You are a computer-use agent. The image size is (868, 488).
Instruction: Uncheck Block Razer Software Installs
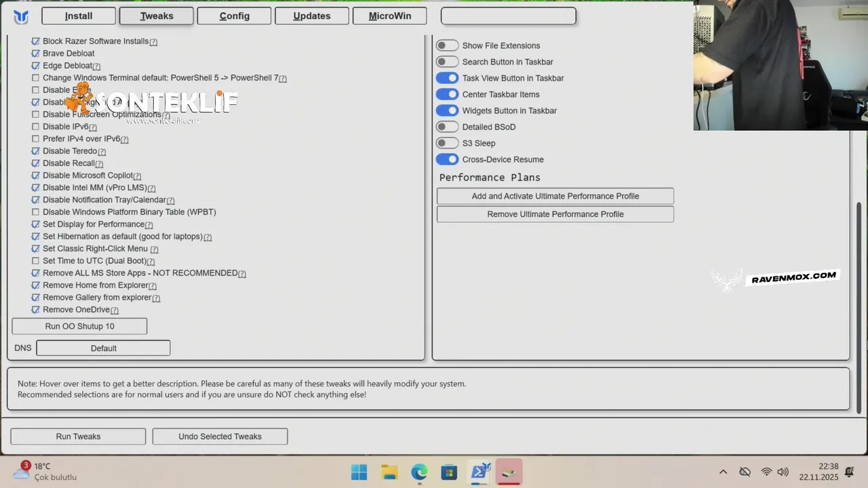coord(36,41)
